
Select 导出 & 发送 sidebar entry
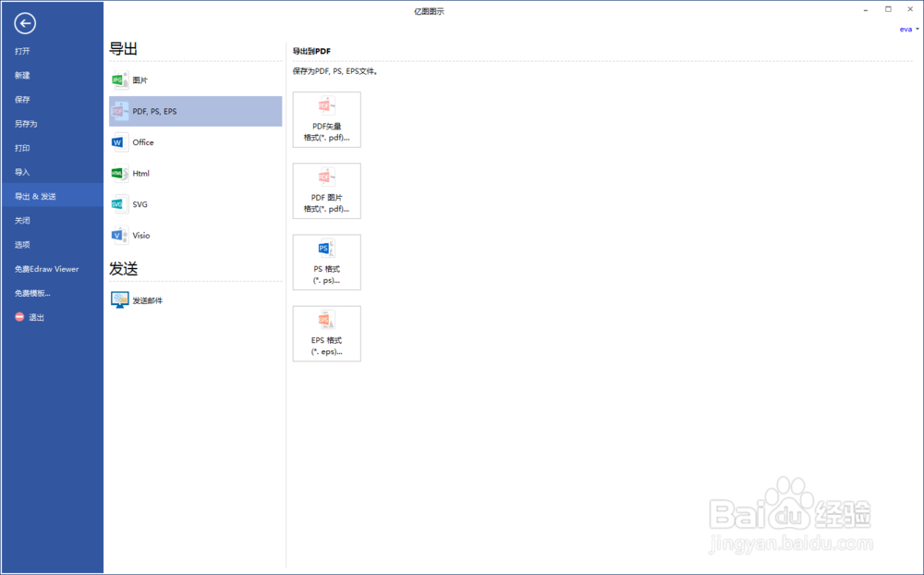tap(53, 196)
